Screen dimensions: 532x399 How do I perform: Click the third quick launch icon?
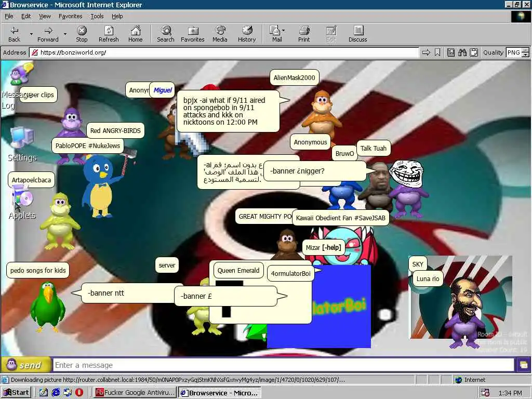pos(68,393)
